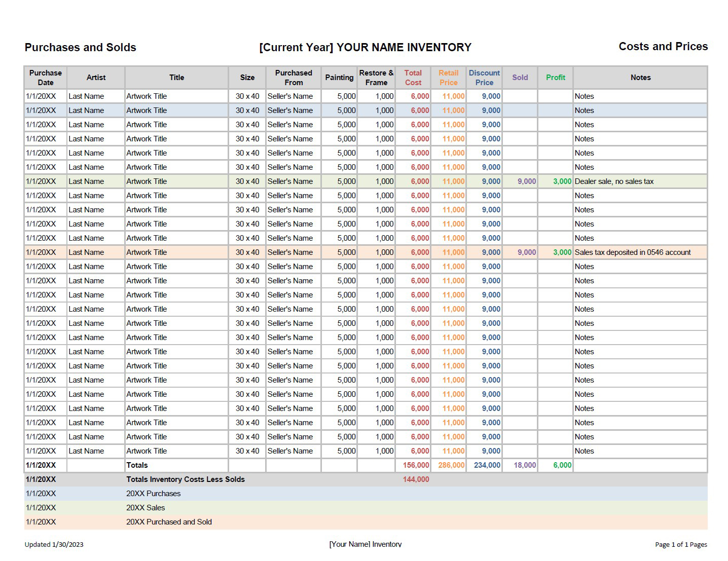Click "Artwork Title" in the Sales tax row
728x561 pixels.
coord(147,252)
